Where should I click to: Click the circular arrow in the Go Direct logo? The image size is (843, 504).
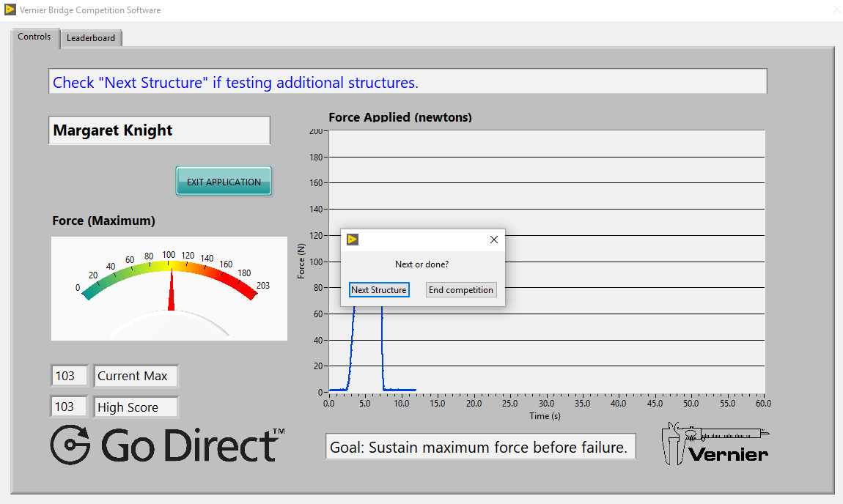(69, 445)
